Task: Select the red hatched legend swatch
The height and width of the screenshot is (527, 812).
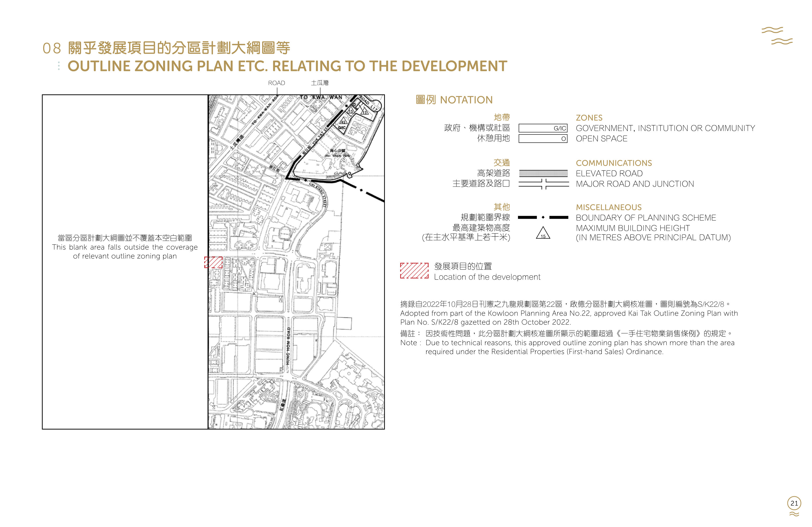Action: 414,271
